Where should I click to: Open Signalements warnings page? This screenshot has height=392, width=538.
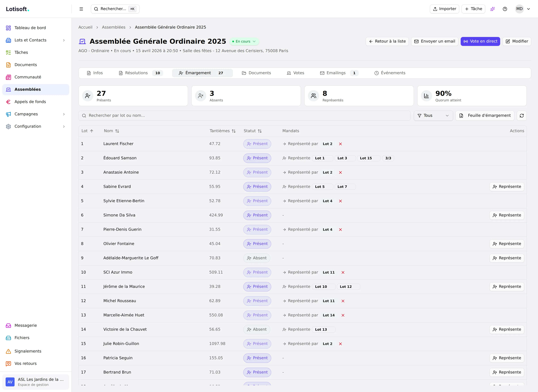36,351
